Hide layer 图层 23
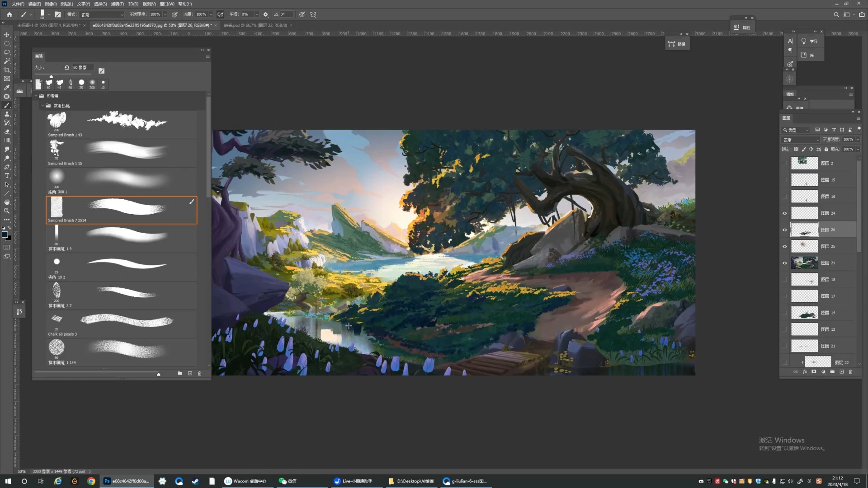This screenshot has height=488, width=868. click(785, 263)
